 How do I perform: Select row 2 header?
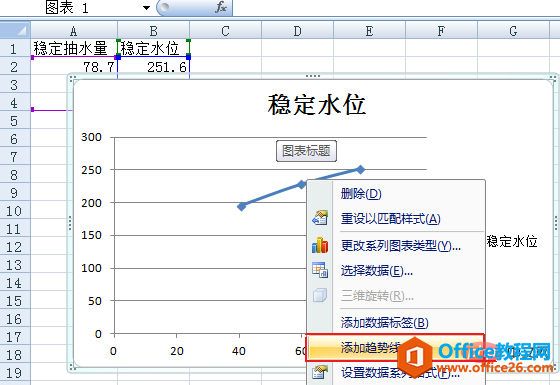(14, 66)
